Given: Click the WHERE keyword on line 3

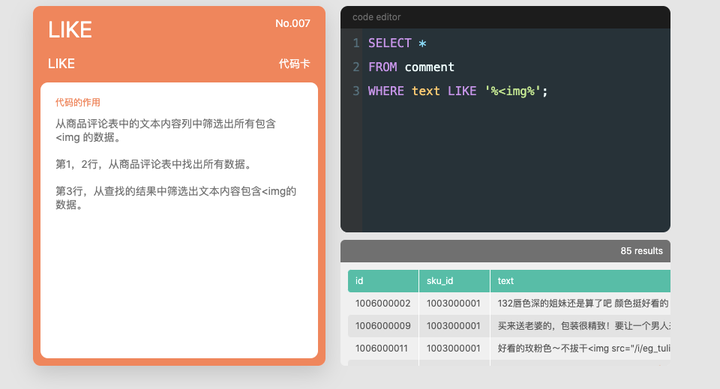Looking at the screenshot, I should click(x=386, y=91).
